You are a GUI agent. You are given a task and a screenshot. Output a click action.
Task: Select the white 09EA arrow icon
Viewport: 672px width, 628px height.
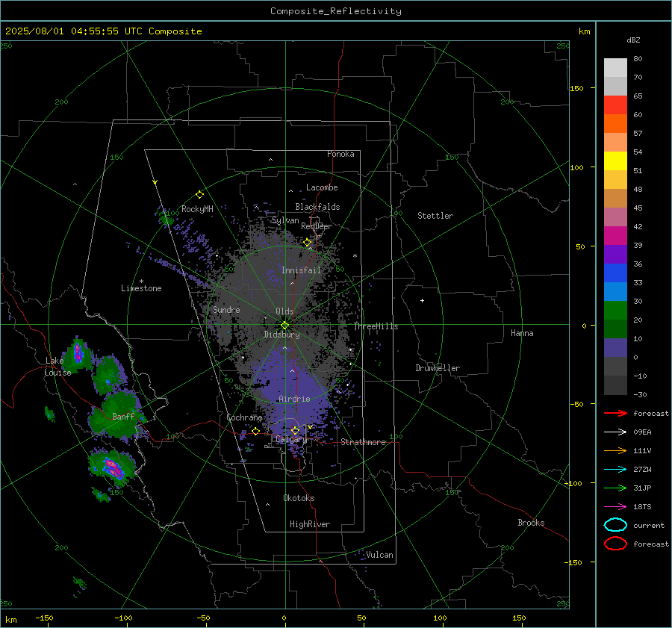[615, 432]
